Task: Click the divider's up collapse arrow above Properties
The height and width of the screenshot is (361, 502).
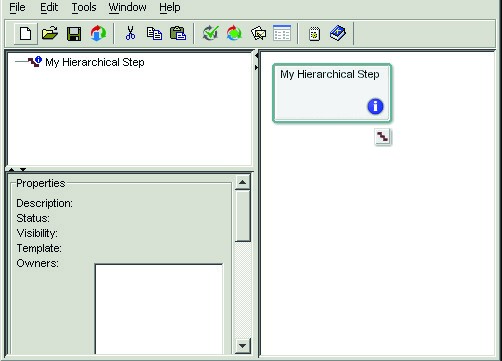Action: (x=11, y=170)
